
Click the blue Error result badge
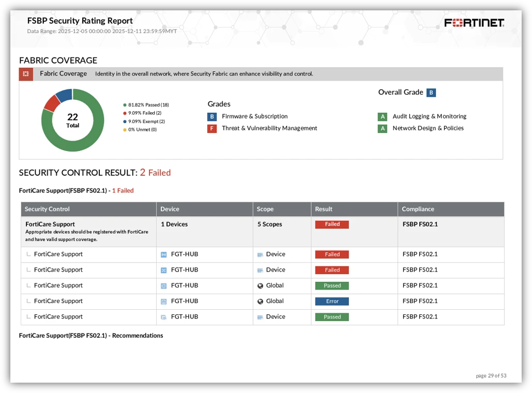point(332,301)
